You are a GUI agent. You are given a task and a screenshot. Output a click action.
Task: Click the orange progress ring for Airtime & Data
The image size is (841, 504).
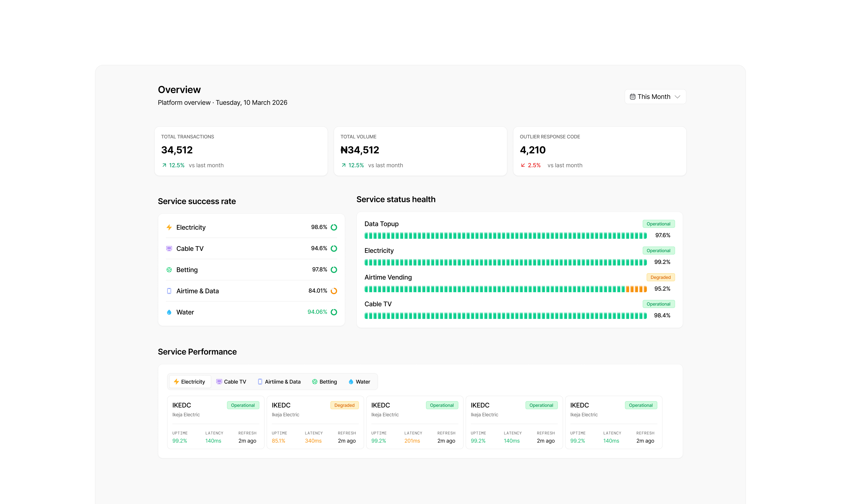coord(334,291)
